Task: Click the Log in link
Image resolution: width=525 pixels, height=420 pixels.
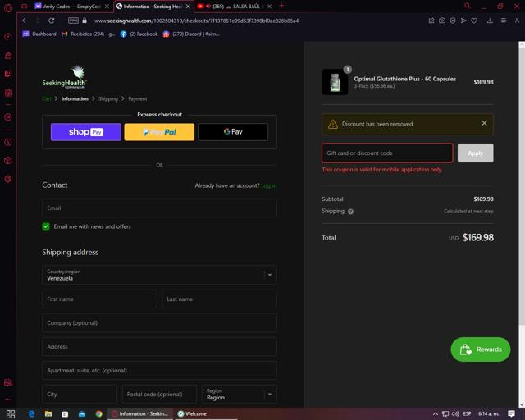Action: (269, 185)
